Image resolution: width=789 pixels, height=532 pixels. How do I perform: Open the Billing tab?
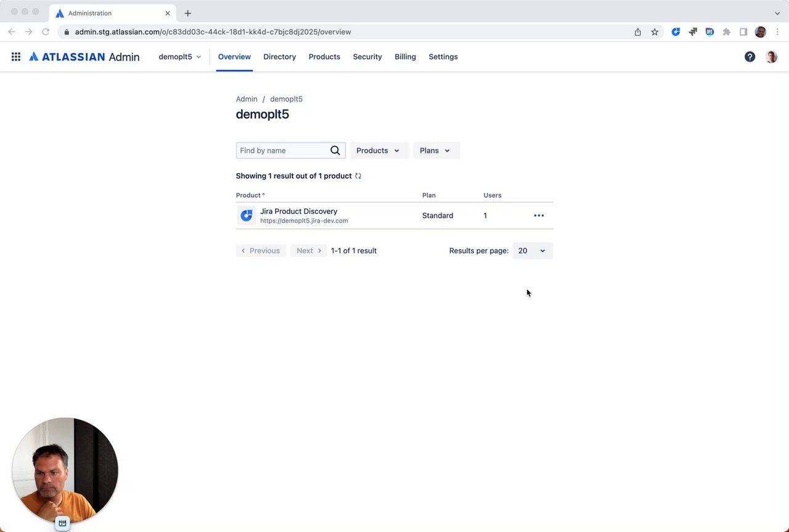click(405, 57)
